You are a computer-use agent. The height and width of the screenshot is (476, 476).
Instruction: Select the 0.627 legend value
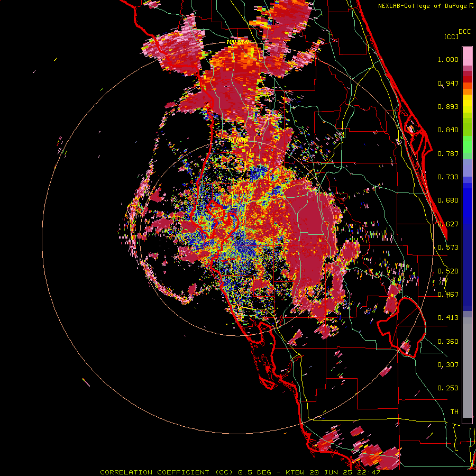(x=448, y=224)
